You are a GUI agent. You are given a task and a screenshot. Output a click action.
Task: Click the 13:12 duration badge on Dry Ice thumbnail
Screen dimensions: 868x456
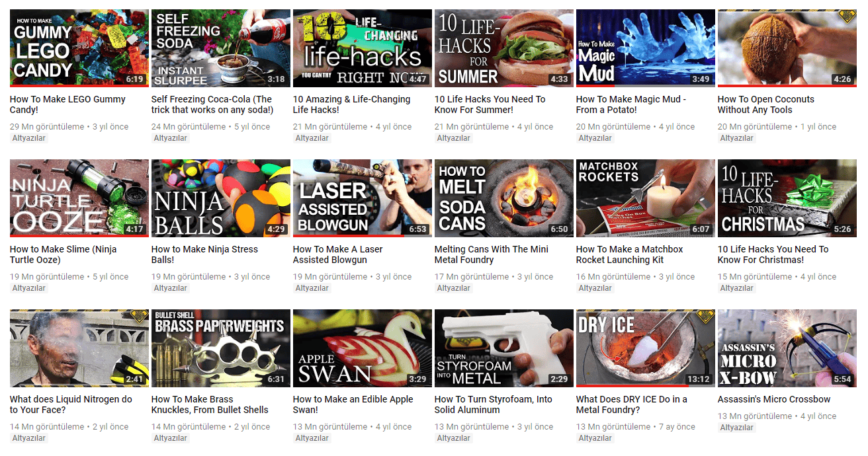[699, 379]
